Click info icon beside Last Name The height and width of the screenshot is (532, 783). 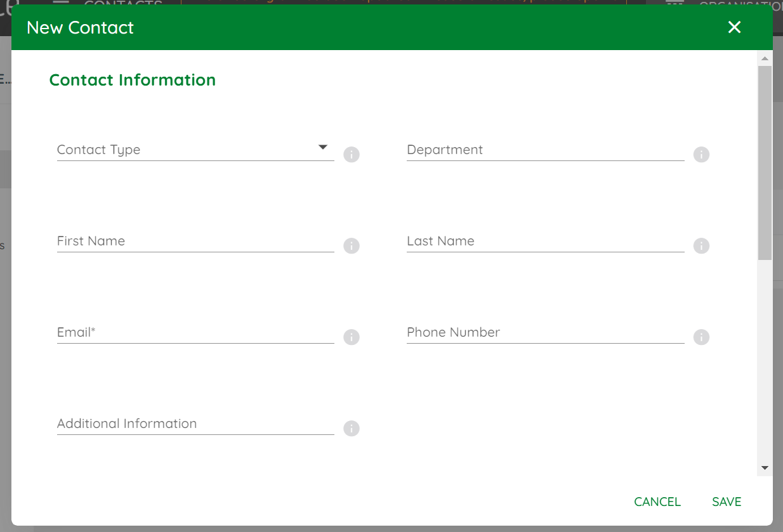click(701, 246)
